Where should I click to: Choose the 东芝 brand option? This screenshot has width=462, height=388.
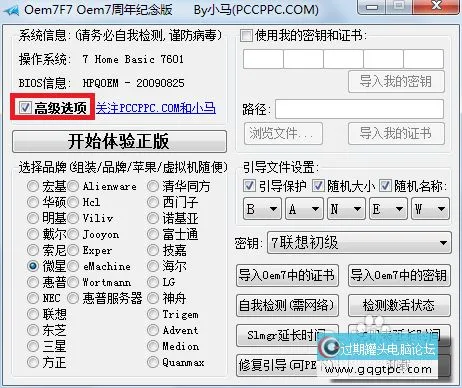[33, 330]
